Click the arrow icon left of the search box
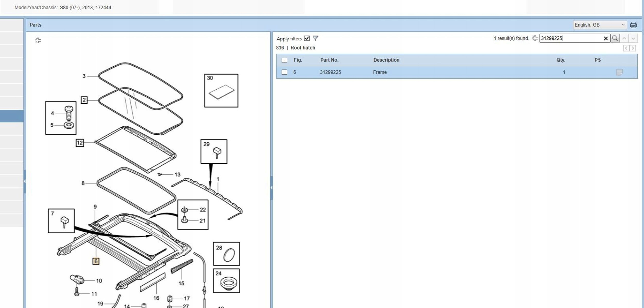Image resolution: width=644 pixels, height=308 pixels. (x=535, y=38)
